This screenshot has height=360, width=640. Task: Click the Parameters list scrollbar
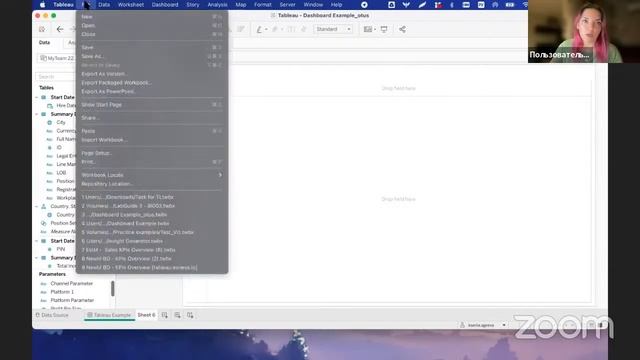[x=113, y=289]
